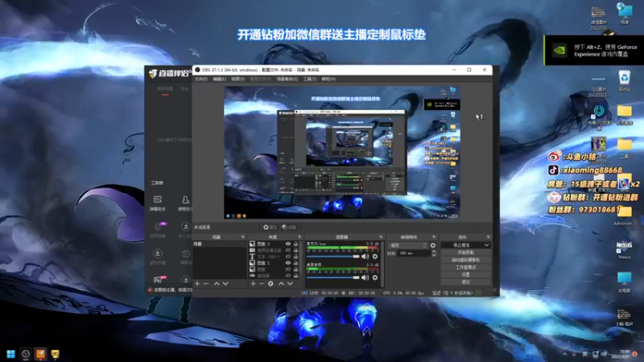
Task: Click the 启动虚拟摄像机 button
Action: tap(465, 260)
